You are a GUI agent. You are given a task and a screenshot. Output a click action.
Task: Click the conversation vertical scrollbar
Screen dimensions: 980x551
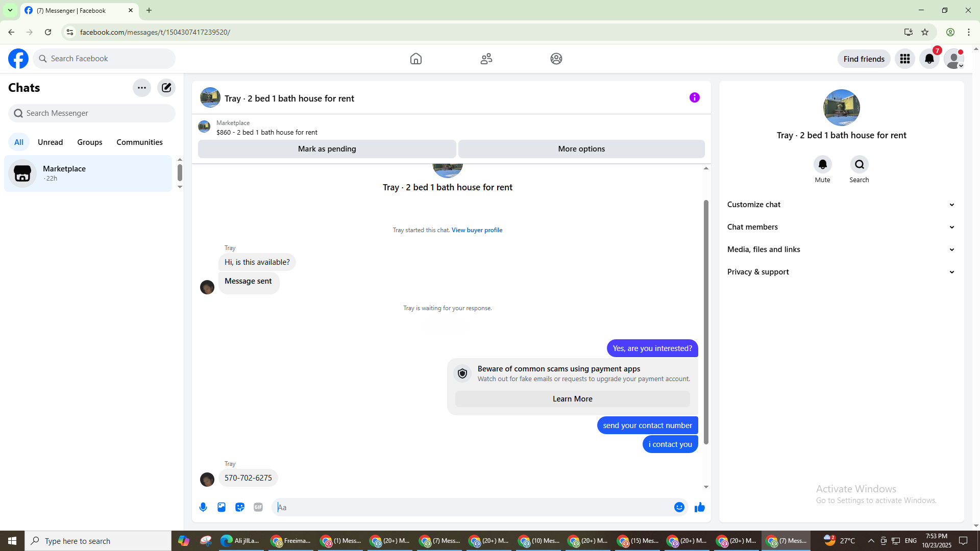pos(706,321)
